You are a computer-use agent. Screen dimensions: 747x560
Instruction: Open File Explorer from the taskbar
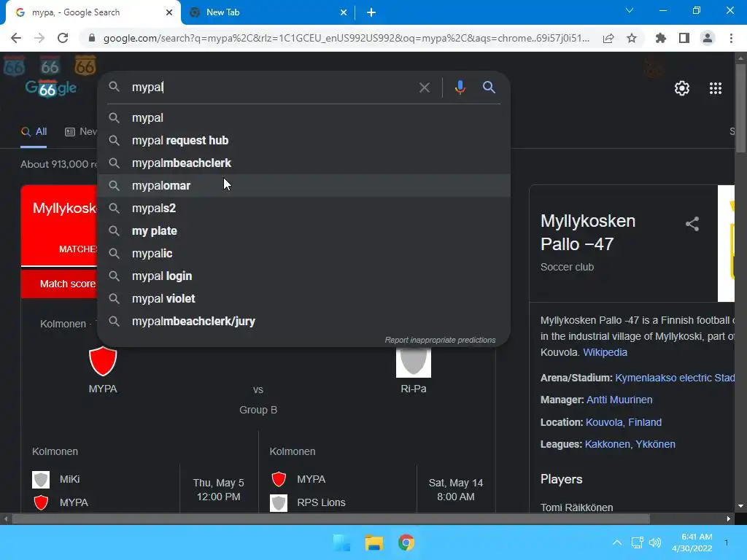click(x=374, y=542)
